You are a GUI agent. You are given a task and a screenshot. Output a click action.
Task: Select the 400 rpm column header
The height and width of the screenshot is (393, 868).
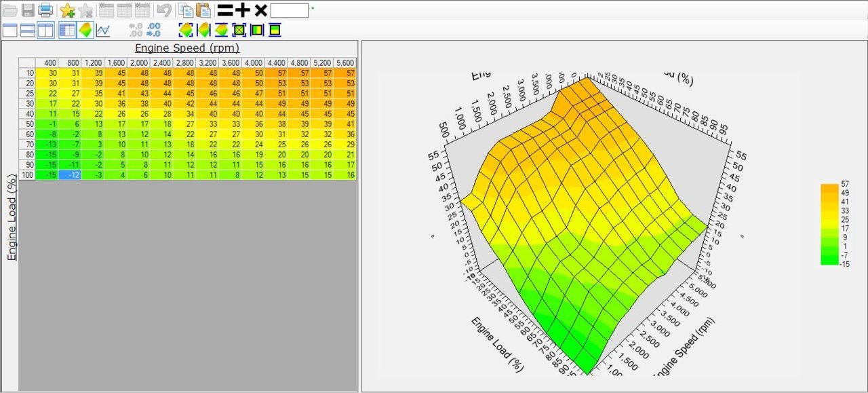[x=47, y=63]
